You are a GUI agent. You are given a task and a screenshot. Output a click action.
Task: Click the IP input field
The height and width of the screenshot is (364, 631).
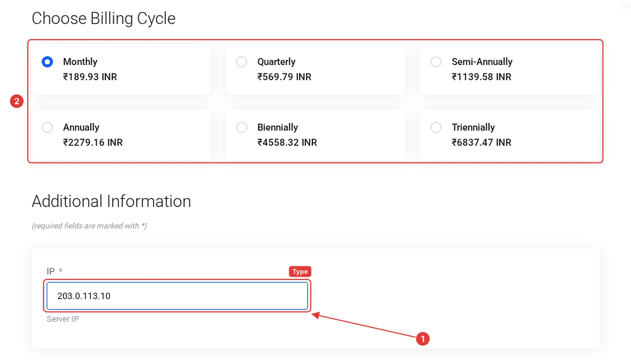177,296
